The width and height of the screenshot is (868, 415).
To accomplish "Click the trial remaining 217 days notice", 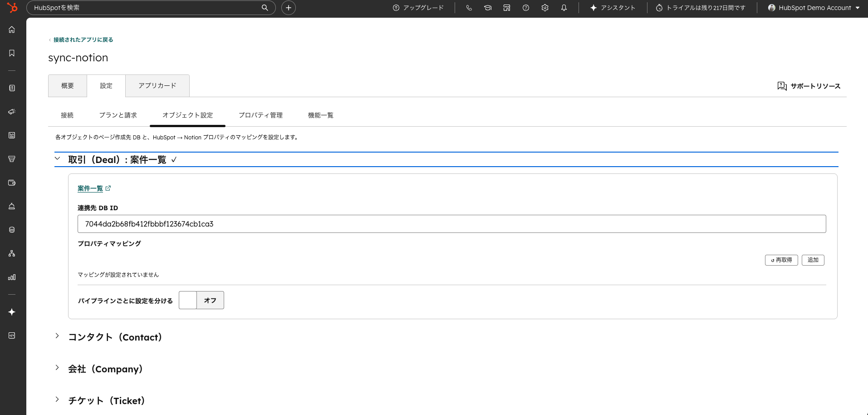I will coord(701,8).
